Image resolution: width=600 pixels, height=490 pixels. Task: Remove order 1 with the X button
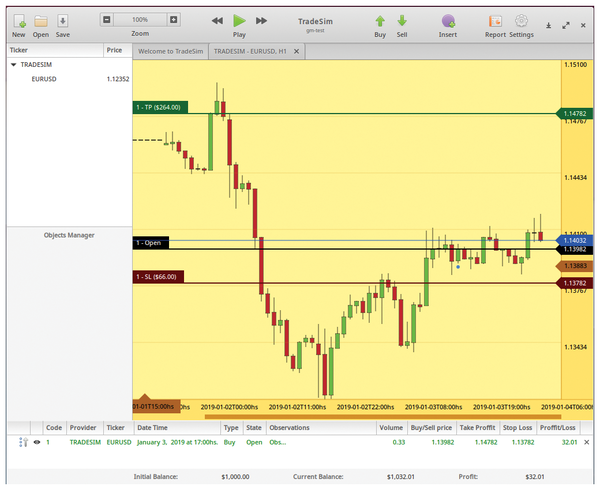tap(587, 442)
